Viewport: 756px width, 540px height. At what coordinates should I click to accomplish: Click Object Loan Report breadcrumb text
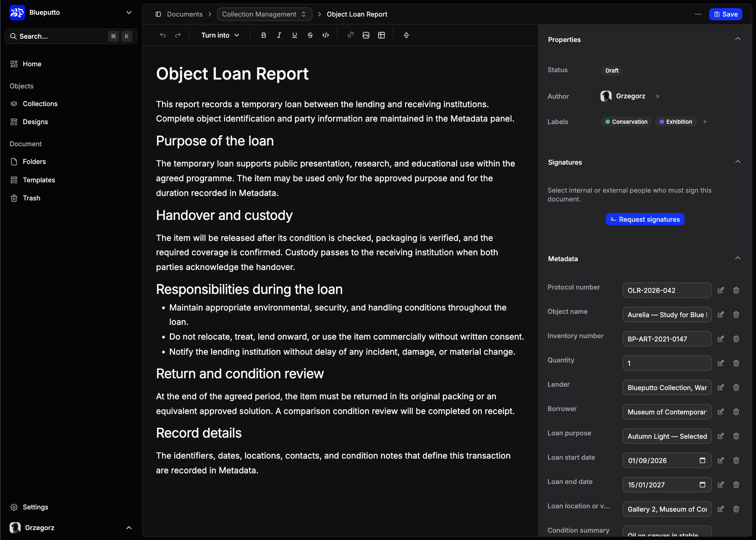point(357,14)
